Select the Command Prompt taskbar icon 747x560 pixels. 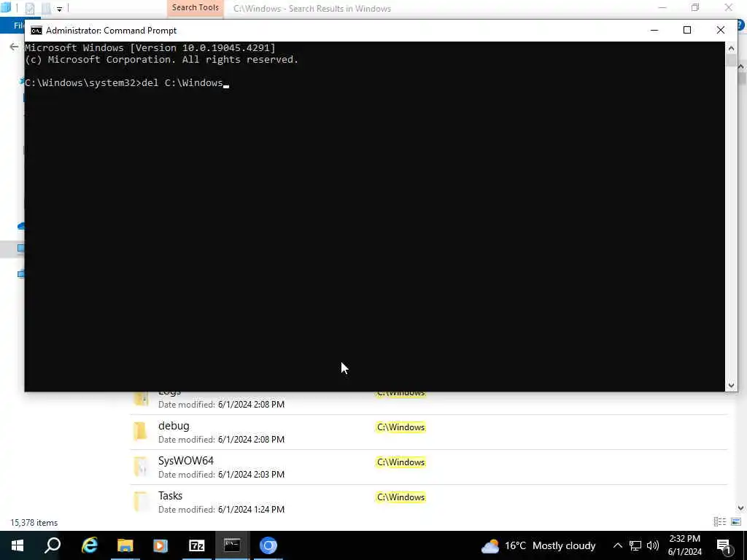232,545
